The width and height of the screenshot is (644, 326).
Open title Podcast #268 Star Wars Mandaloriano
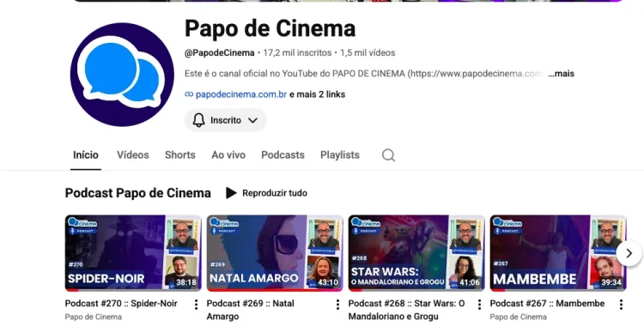click(406, 310)
